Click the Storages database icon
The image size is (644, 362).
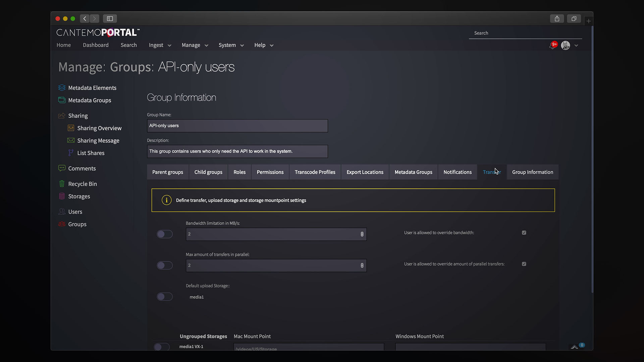pyautogui.click(x=62, y=196)
